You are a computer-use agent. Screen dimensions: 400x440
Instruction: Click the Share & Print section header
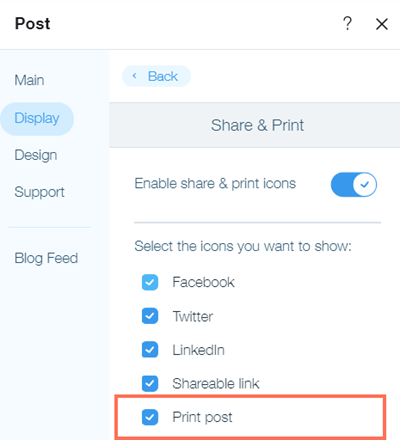pos(257,125)
